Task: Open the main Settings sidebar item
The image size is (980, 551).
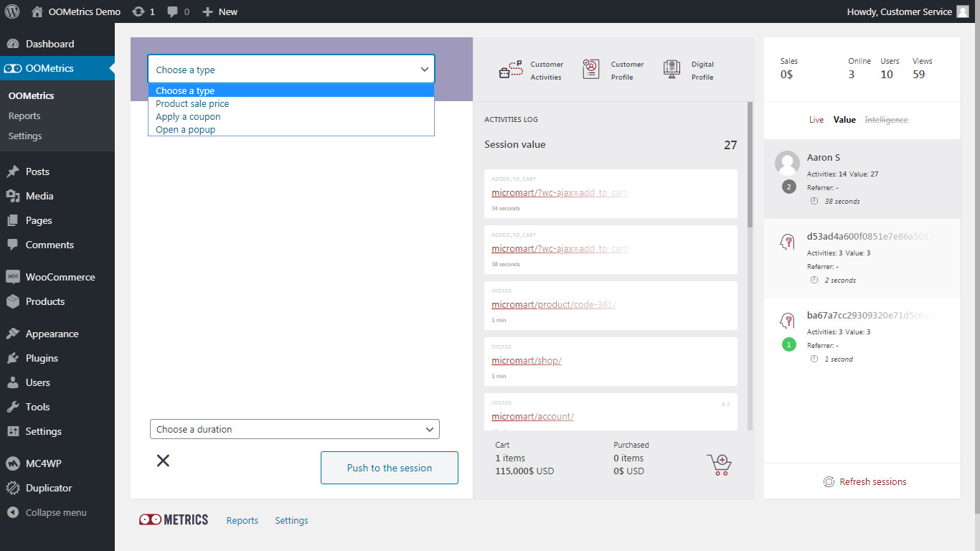Action: (57, 431)
